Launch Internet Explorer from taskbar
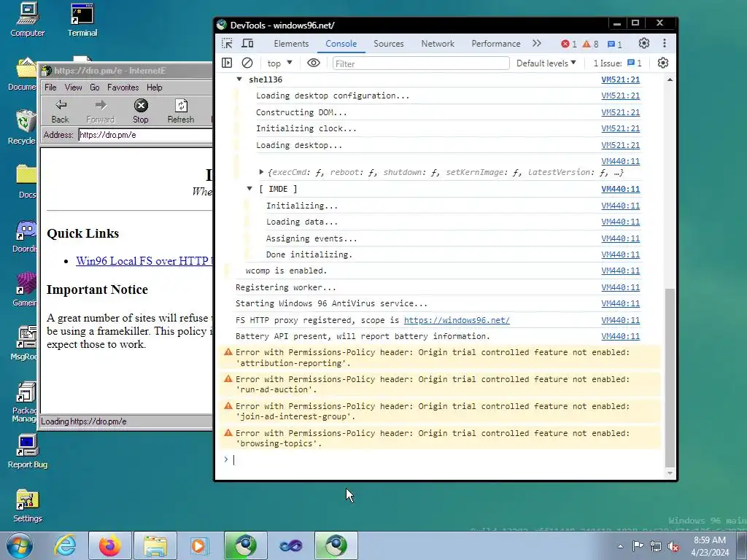Viewport: 747px width, 560px height. tap(65, 545)
